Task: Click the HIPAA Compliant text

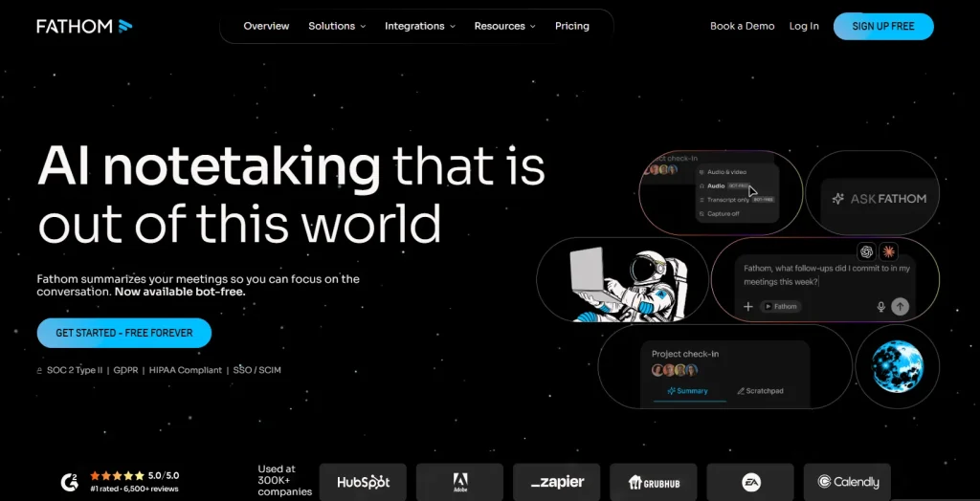Action: [x=185, y=370]
